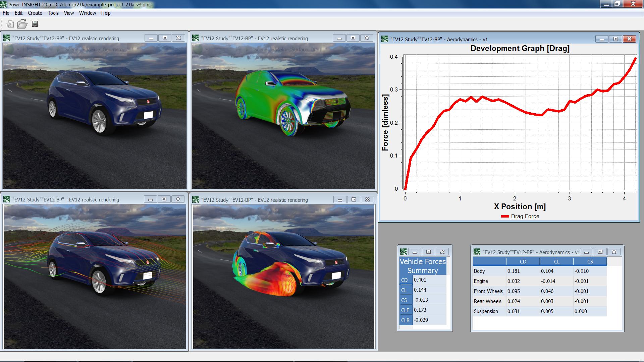Maximize the Vehicle Forces Summary window
This screenshot has height=362, width=644.
428,252
